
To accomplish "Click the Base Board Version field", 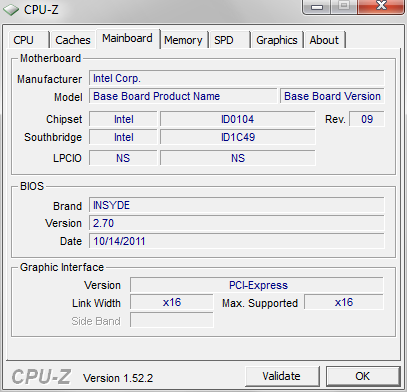I will [x=332, y=96].
